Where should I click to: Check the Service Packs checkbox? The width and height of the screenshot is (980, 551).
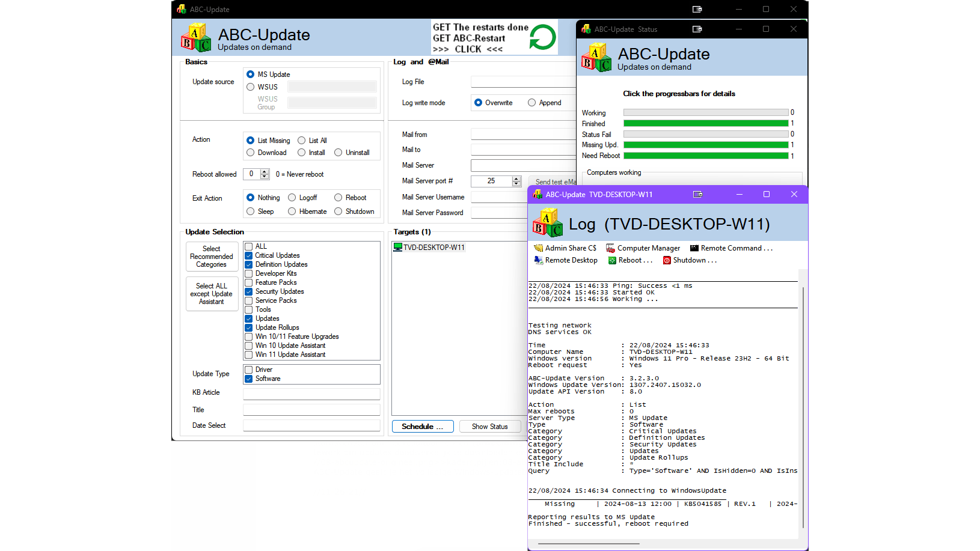click(249, 300)
